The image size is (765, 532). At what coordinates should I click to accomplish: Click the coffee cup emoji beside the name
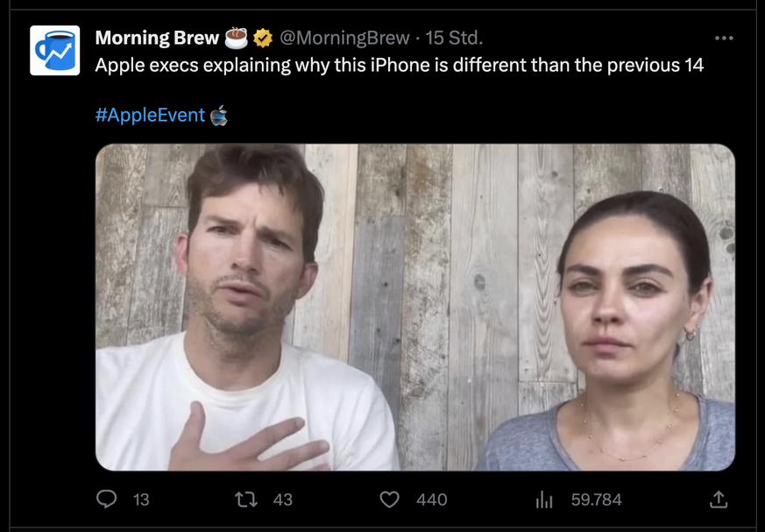(237, 38)
